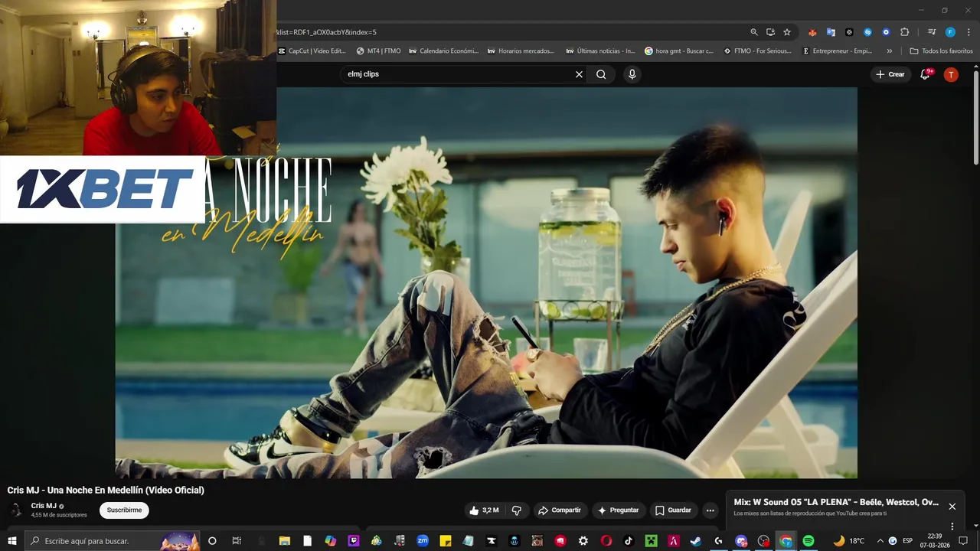Open Sticky Notes on the taskbar
Viewport: 980px width, 551px height.
coord(445,541)
